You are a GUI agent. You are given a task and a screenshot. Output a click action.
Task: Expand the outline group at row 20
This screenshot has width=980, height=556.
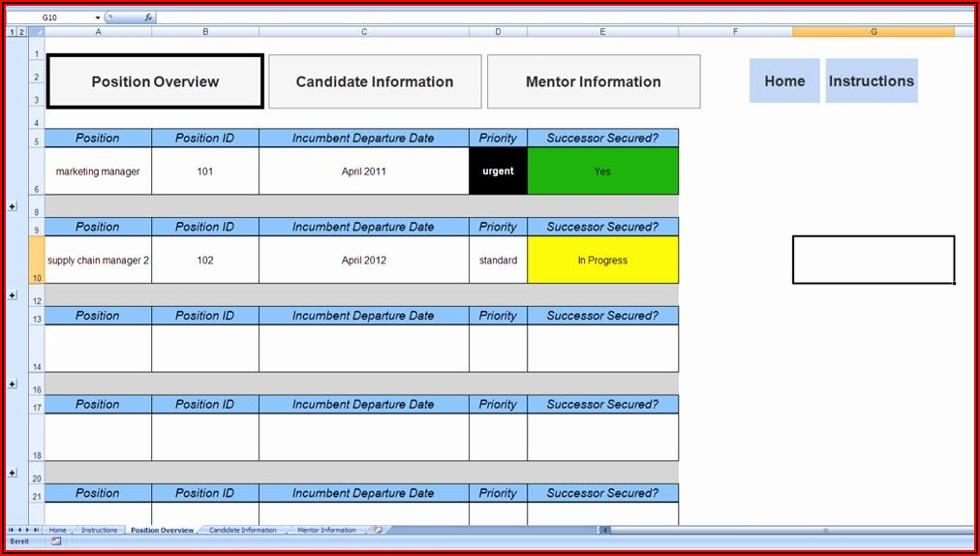[x=13, y=473]
